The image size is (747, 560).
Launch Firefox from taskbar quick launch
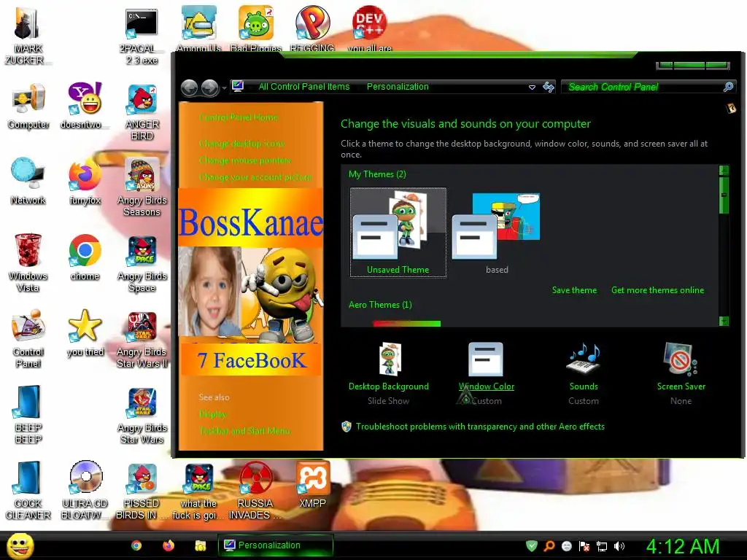coord(169,545)
